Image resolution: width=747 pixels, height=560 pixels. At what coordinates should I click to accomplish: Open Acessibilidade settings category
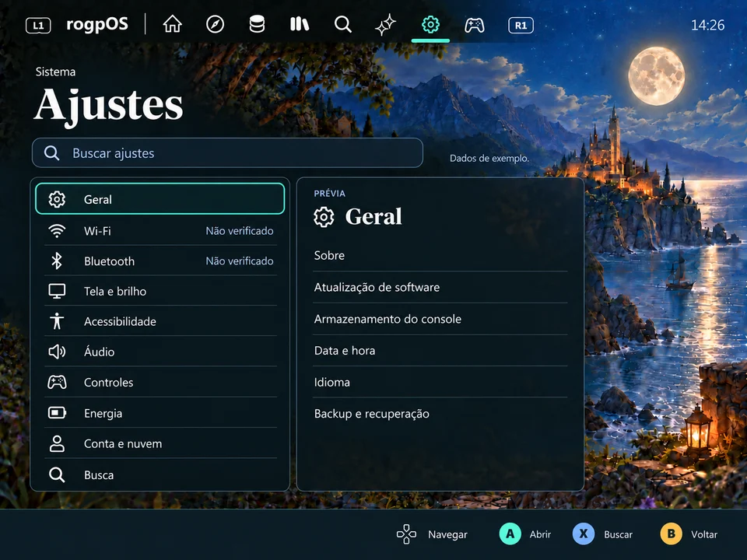(160, 321)
